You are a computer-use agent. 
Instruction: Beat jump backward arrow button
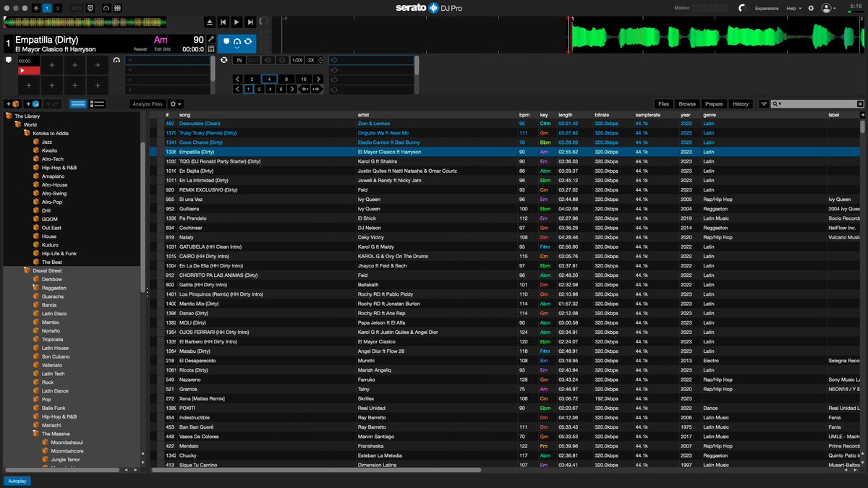[305, 89]
